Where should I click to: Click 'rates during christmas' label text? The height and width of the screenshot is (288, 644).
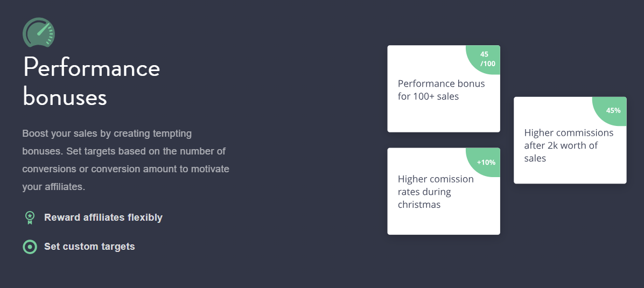[x=425, y=198]
